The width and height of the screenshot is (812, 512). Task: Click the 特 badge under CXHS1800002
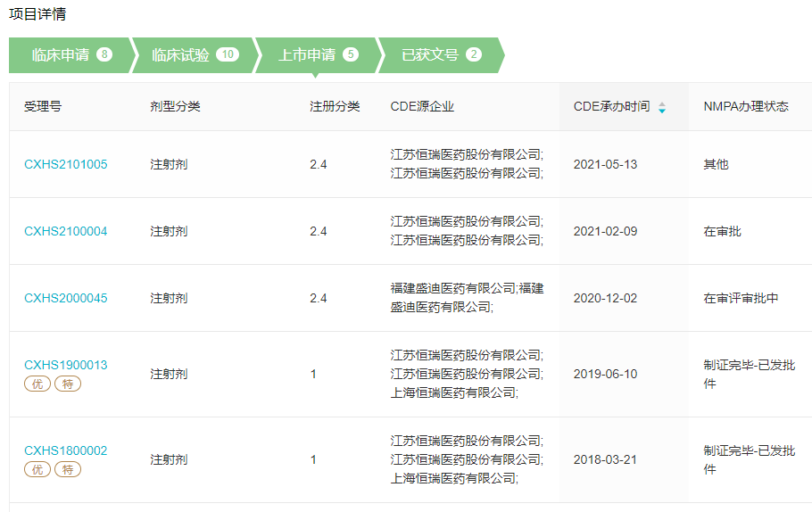(x=68, y=469)
